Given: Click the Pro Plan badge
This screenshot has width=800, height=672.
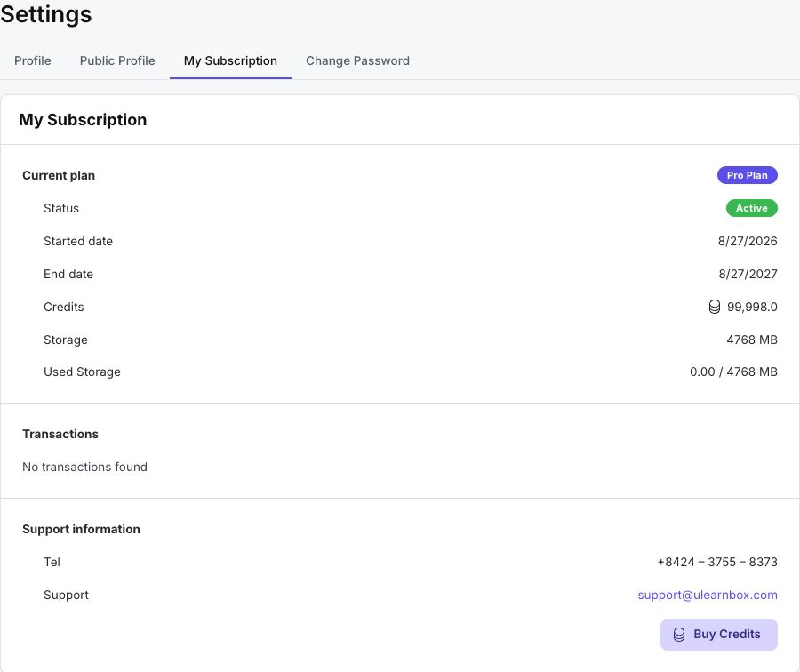Looking at the screenshot, I should coord(748,175).
